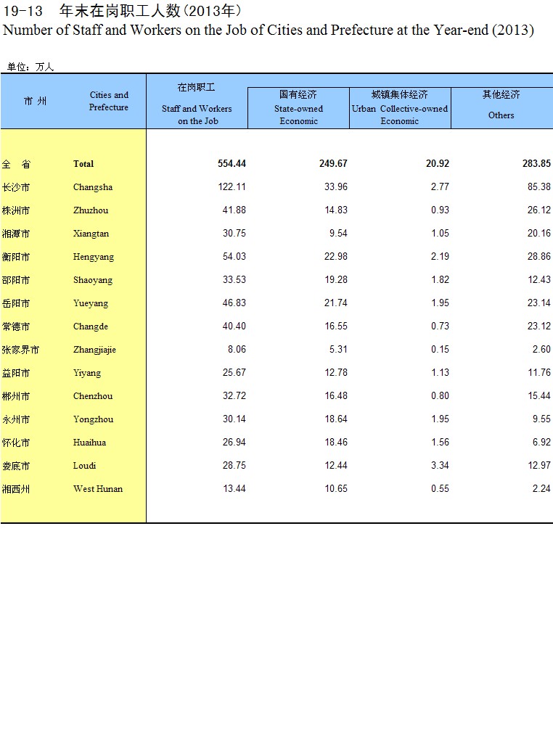The height and width of the screenshot is (756, 553).
Task: Select Yiyang's state-owned value 12.78
Action: coord(335,371)
